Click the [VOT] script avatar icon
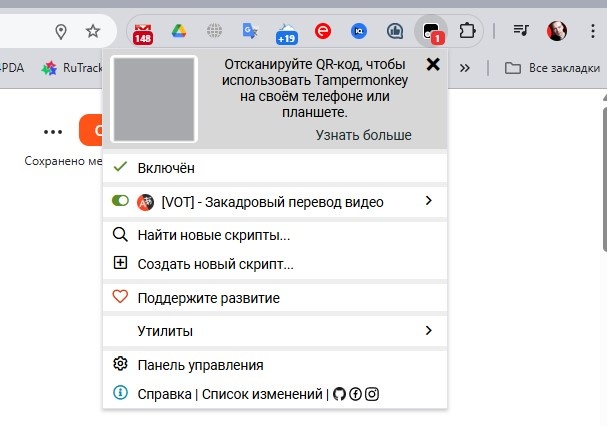This screenshot has width=607, height=426. tap(145, 202)
